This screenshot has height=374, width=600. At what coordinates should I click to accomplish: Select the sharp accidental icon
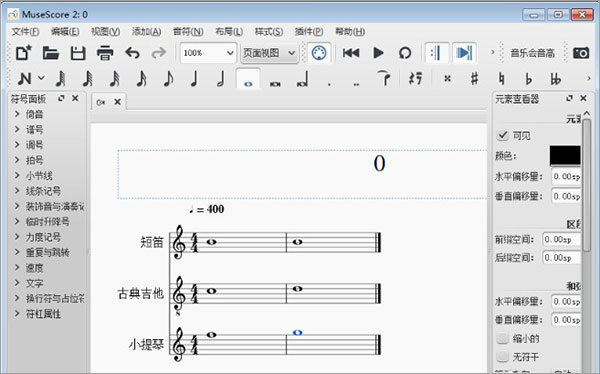(474, 79)
